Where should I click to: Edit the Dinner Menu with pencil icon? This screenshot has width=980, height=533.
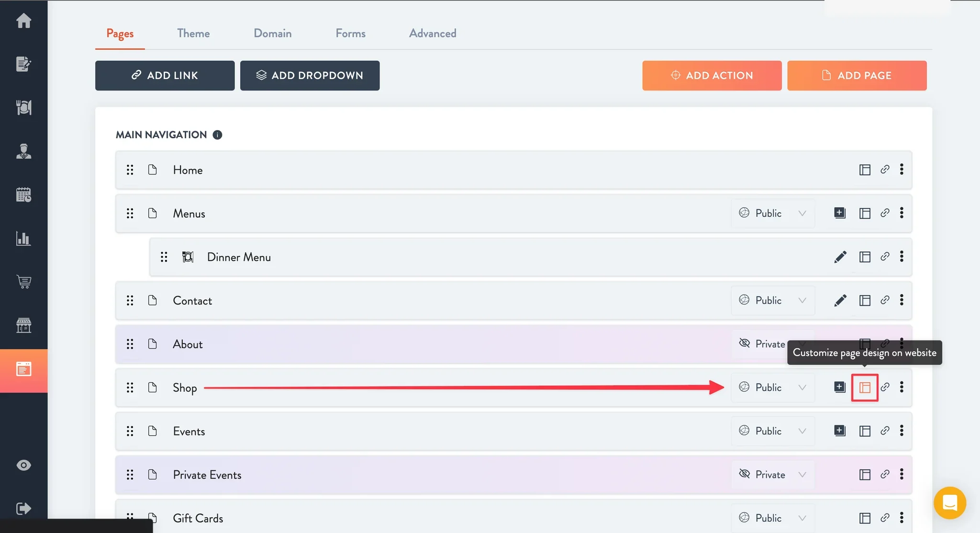pyautogui.click(x=840, y=257)
